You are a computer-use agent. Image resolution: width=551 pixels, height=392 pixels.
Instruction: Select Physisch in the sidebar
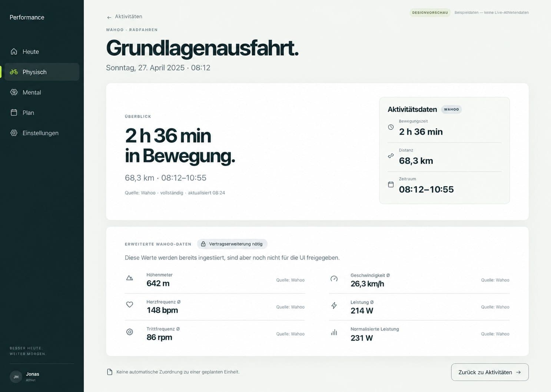pos(42,72)
